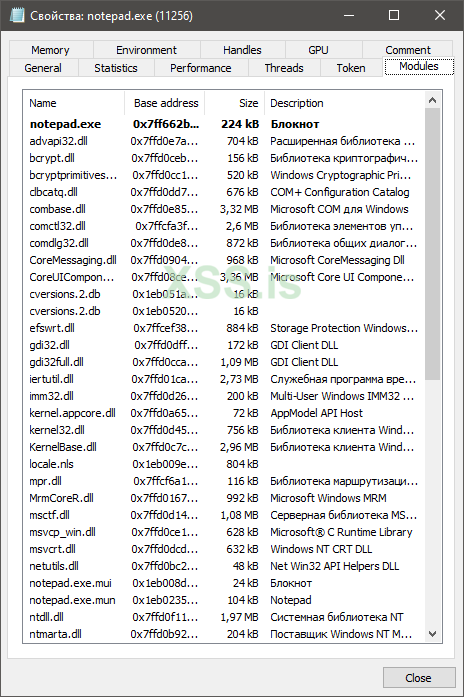Select the MrmCoreR.dll row
The width and height of the screenshot is (464, 697).
tap(224, 498)
